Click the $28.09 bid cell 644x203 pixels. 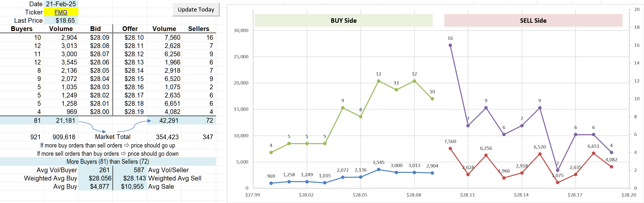(100, 37)
